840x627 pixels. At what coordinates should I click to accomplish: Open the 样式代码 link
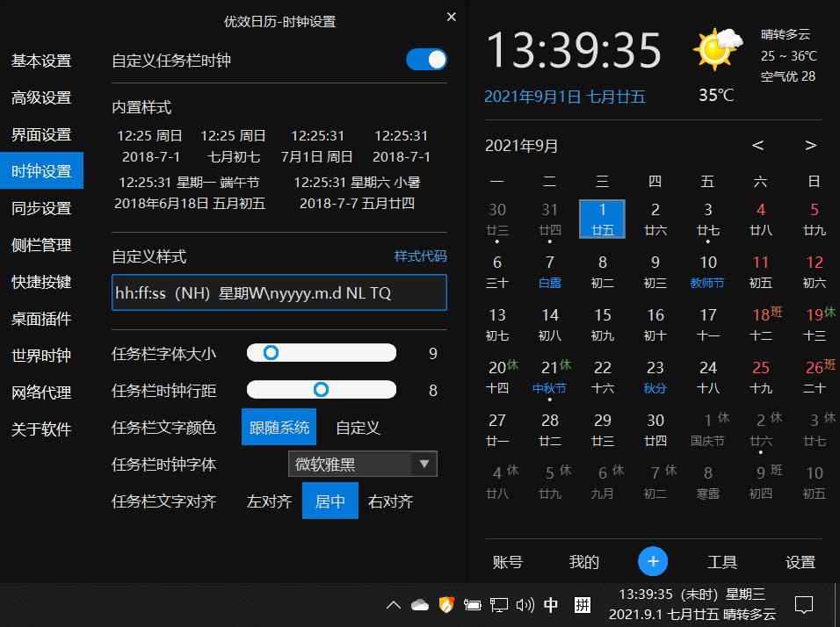pyautogui.click(x=420, y=256)
